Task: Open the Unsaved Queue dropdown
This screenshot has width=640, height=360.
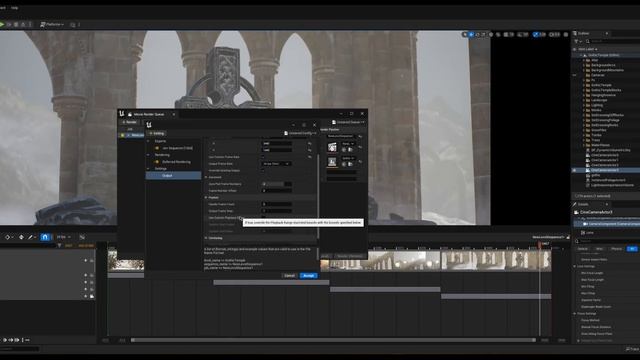Action: point(348,122)
